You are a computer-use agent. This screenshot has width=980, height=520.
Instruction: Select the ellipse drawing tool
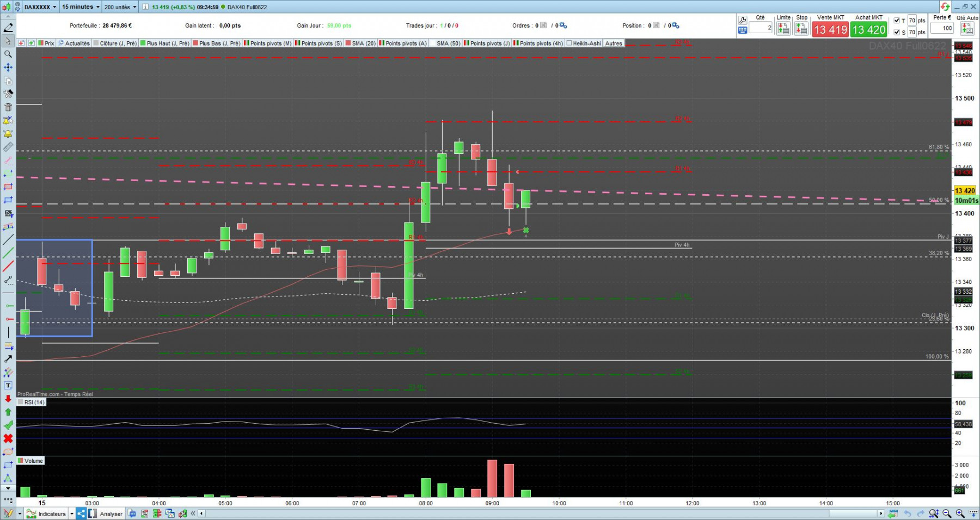(x=8, y=452)
